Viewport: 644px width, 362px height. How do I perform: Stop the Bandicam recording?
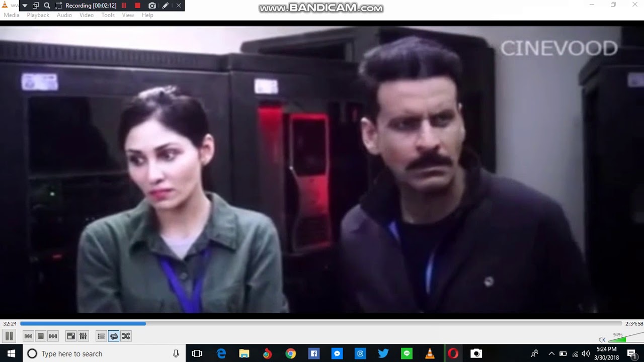[x=137, y=6]
